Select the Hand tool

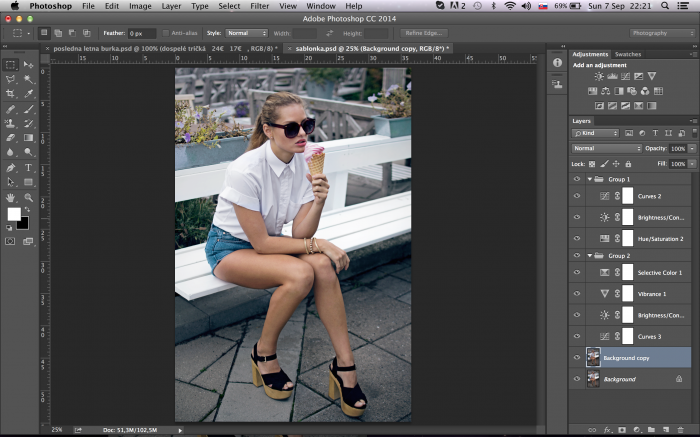pos(10,197)
